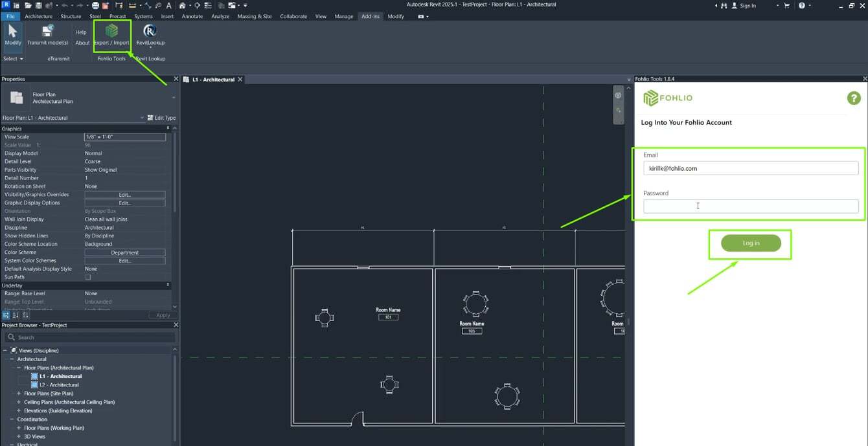Toggle the Sun Path checkbox

click(x=88, y=277)
